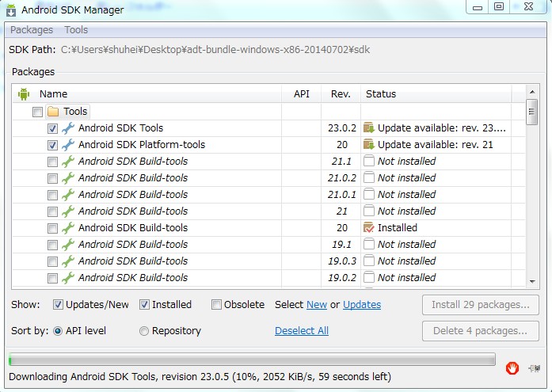Click 'Update available: rev. 21' status text

[x=435, y=145]
